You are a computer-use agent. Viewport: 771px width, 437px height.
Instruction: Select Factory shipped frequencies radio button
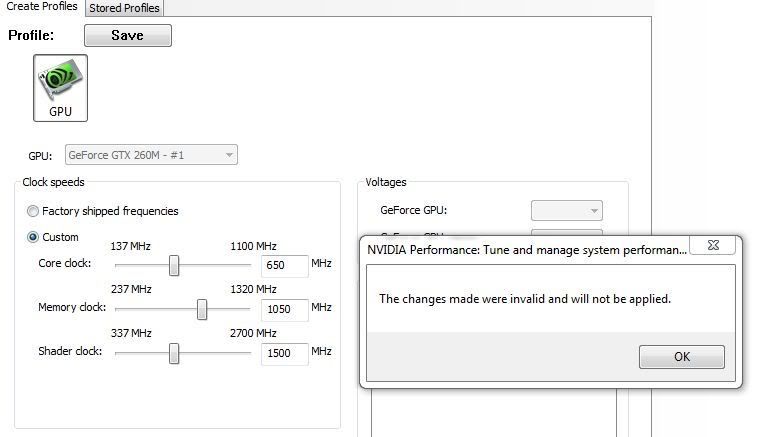coord(33,211)
